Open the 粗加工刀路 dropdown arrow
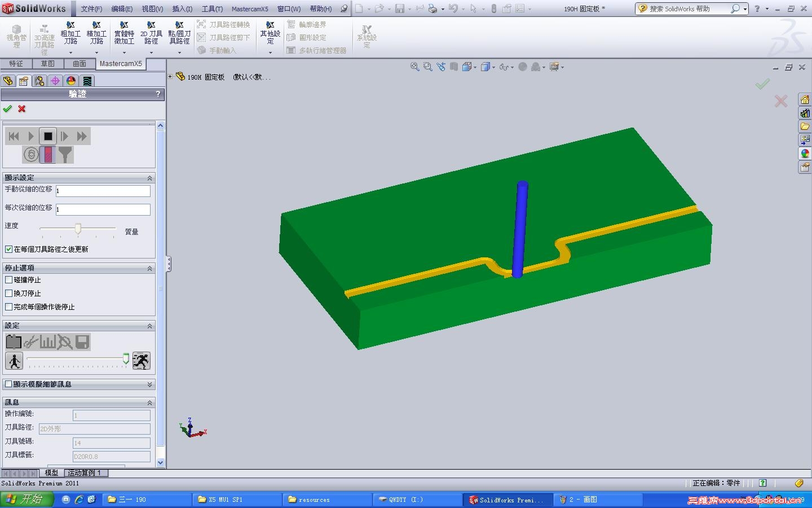Screen dimensions: 812x508 70,52
